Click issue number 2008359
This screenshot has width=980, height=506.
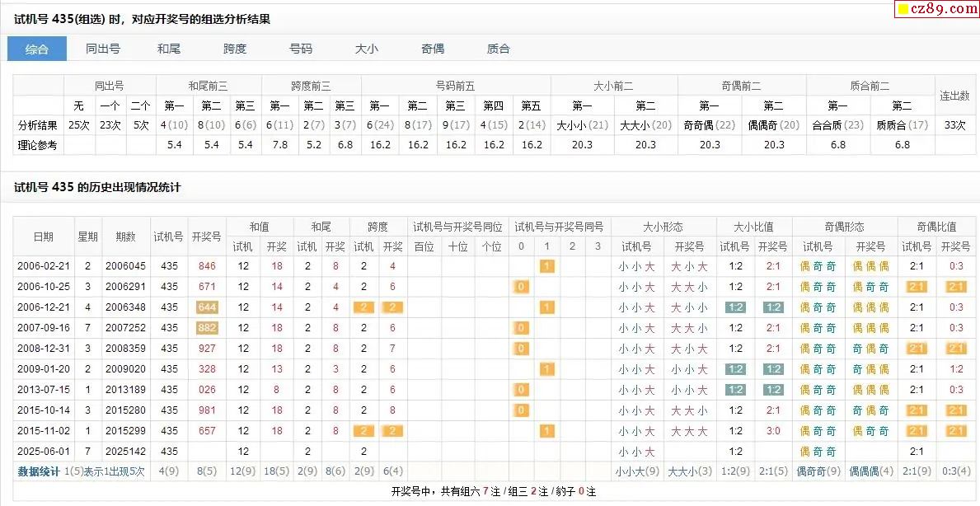click(125, 349)
